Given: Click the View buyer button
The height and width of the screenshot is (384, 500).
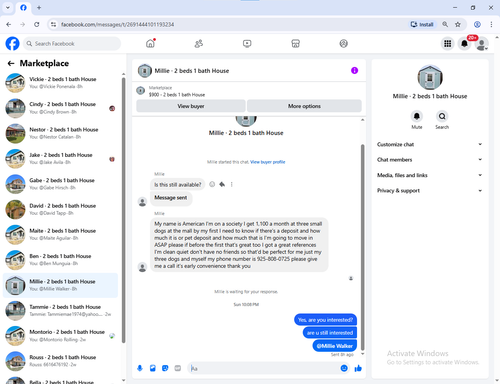Looking at the screenshot, I should click(x=191, y=106).
